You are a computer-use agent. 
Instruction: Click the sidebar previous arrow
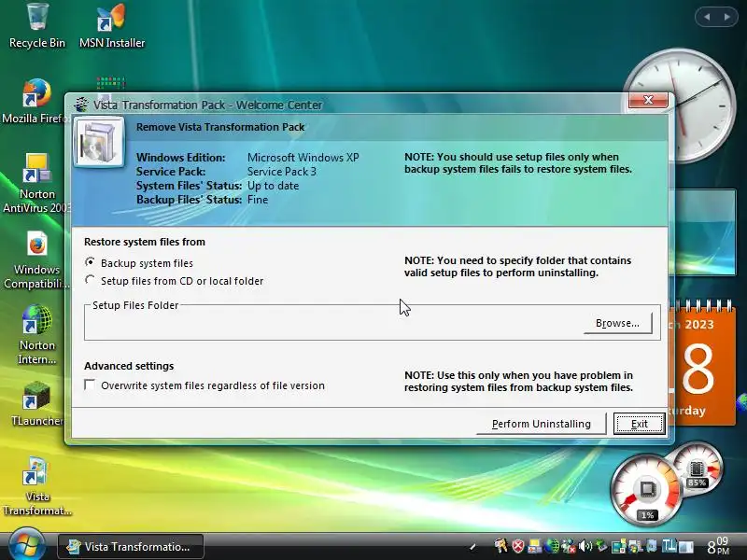click(707, 17)
